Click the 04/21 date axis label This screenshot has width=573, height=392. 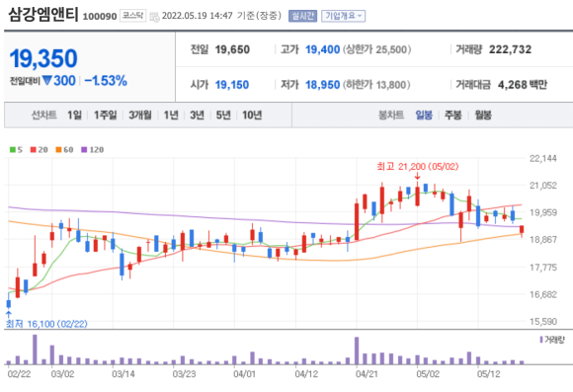[367, 374]
